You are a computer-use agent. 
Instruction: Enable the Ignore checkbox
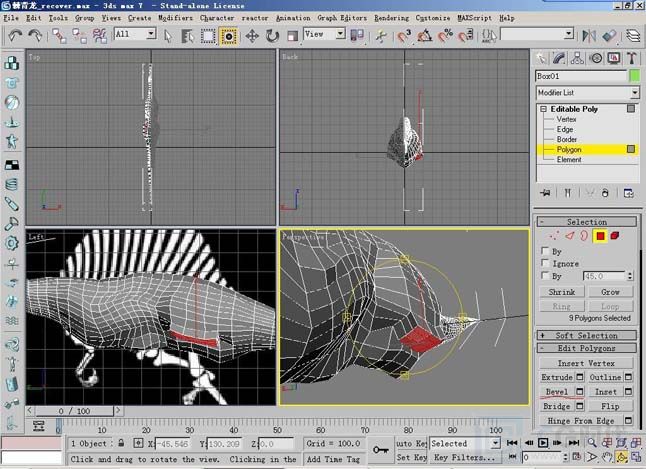pos(545,263)
